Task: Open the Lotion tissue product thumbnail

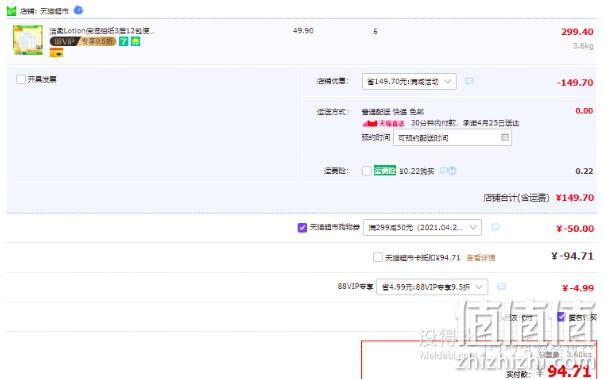Action: [x=28, y=40]
